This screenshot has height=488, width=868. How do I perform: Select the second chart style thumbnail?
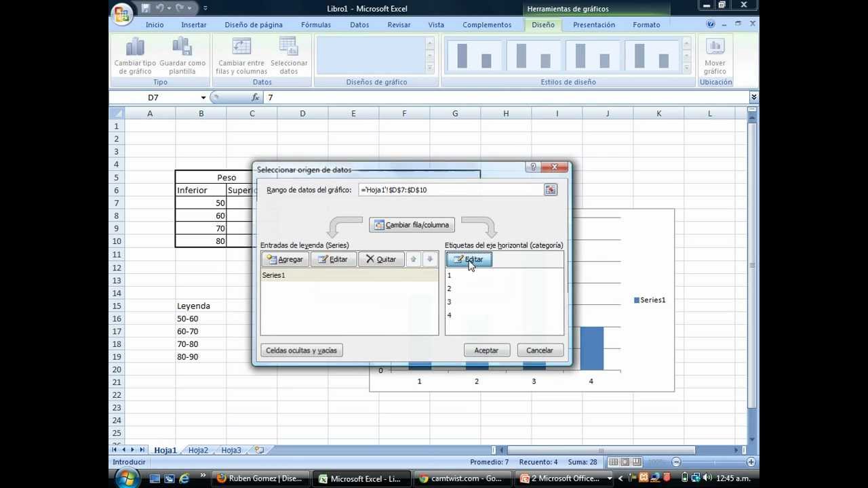click(x=533, y=56)
